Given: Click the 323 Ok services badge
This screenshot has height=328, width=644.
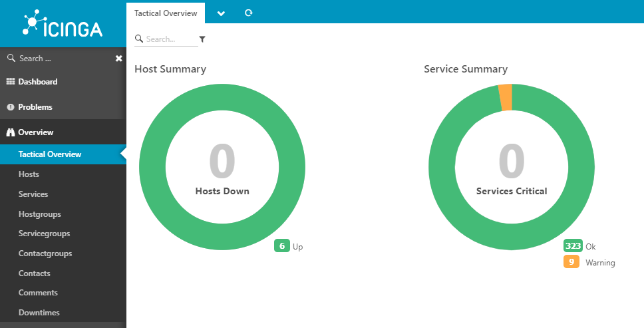Looking at the screenshot, I should 573,246.
